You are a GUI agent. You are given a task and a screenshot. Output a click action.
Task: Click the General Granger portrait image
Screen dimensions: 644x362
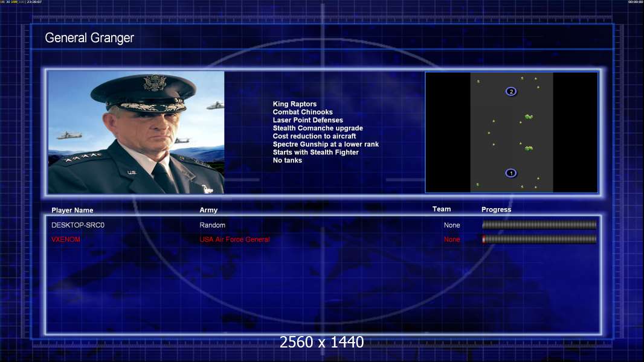click(136, 132)
